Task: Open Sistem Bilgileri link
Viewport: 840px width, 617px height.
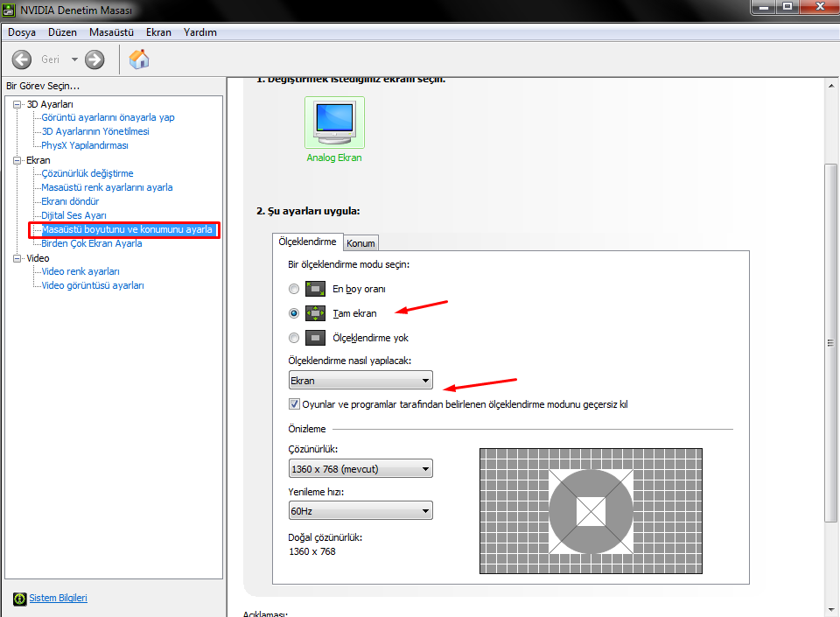Action: pyautogui.click(x=58, y=598)
